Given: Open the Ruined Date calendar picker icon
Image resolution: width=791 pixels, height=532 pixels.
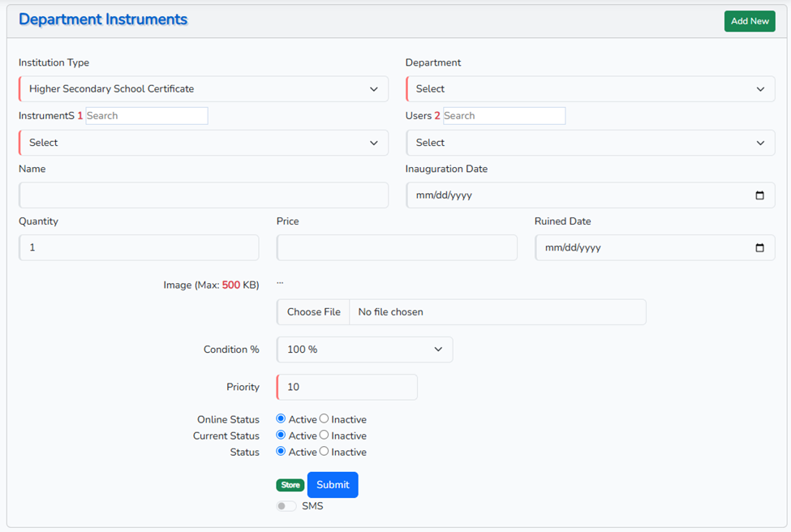Looking at the screenshot, I should 759,248.
